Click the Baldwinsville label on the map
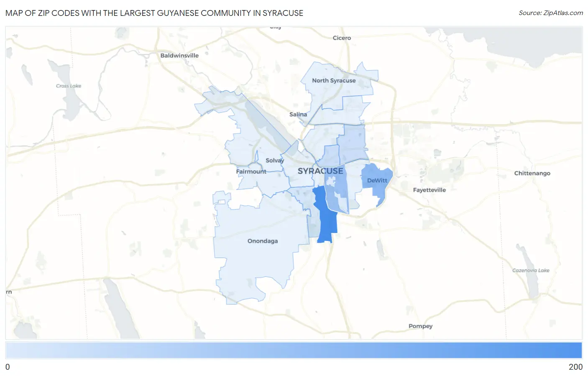 (x=179, y=55)
